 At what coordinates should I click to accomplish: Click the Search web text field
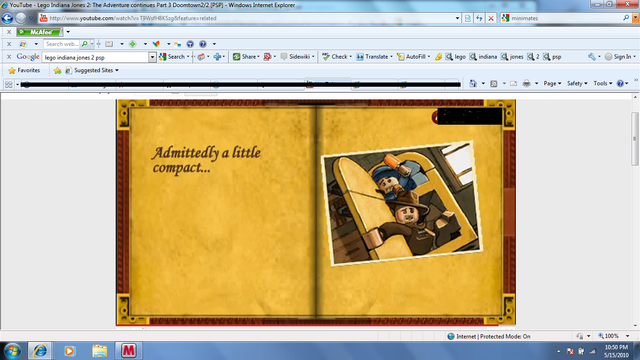pos(61,44)
